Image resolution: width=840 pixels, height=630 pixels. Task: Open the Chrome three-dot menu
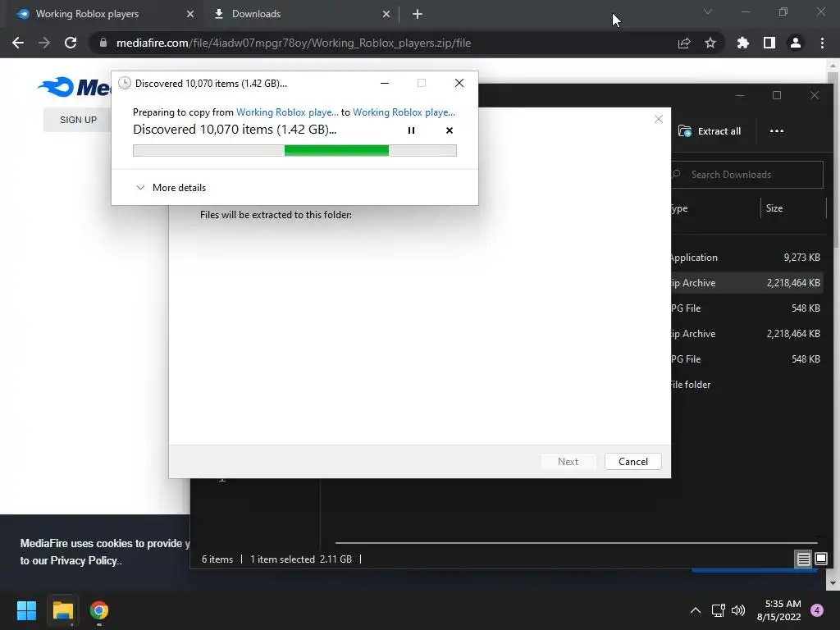822,43
